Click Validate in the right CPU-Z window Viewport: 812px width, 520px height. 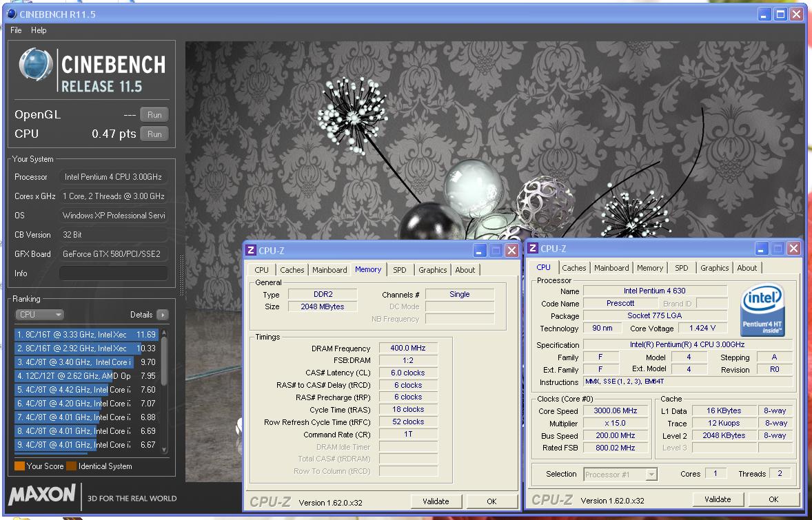[718, 499]
